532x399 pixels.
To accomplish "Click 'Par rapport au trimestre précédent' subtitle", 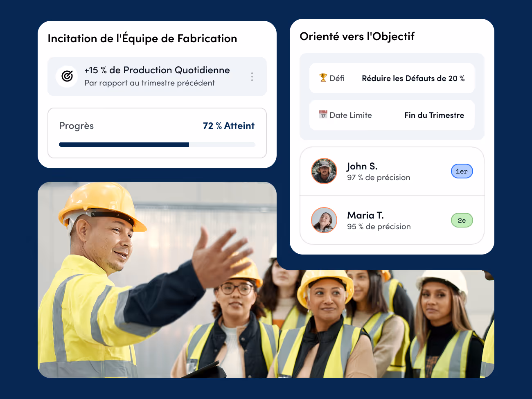I will 149,83.
